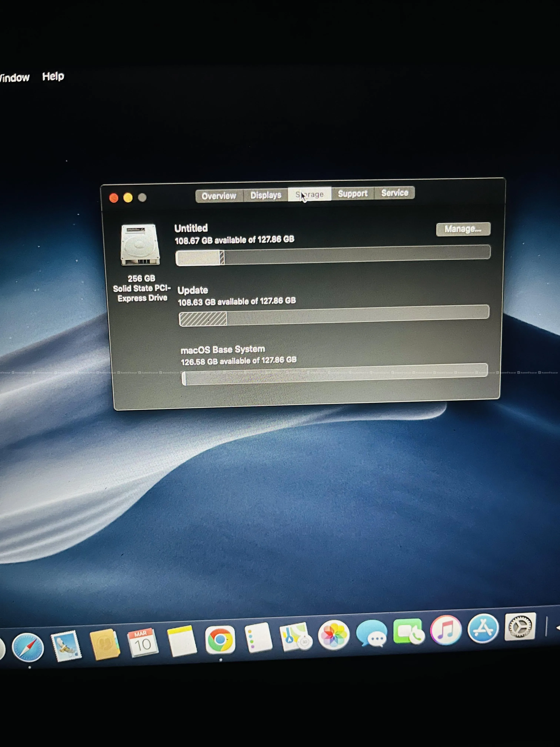Open the Help menu
This screenshot has width=560, height=747.
tap(53, 76)
